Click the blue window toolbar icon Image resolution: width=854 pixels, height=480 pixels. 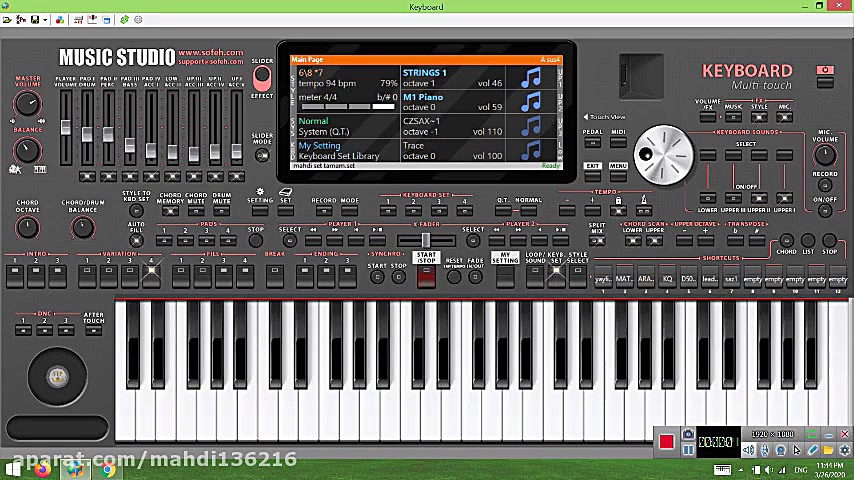click(107, 20)
